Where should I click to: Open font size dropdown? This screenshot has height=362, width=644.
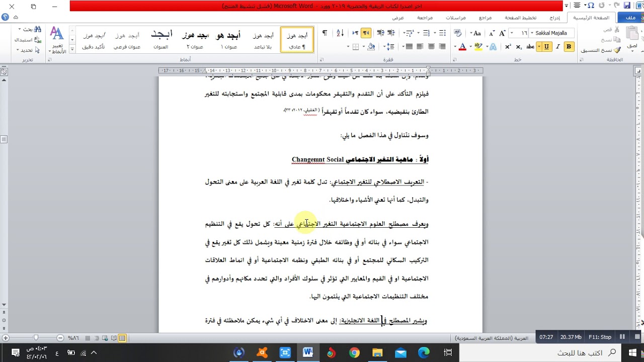[512, 33]
